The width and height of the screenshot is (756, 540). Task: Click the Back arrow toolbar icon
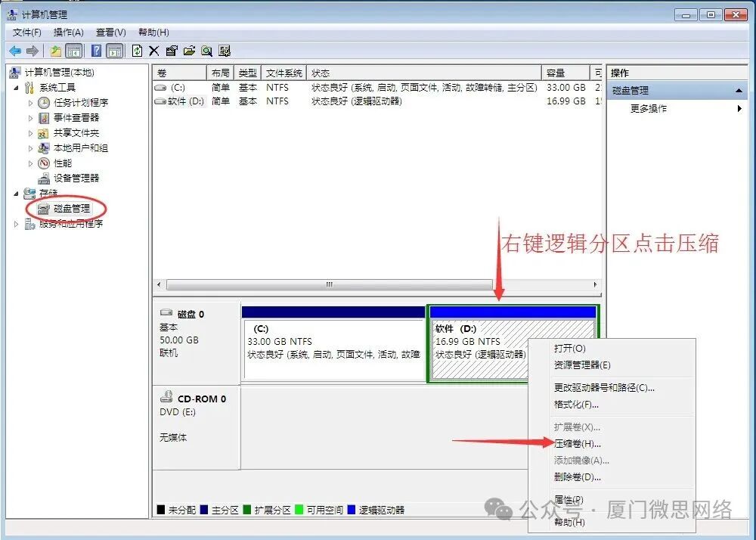coord(15,51)
